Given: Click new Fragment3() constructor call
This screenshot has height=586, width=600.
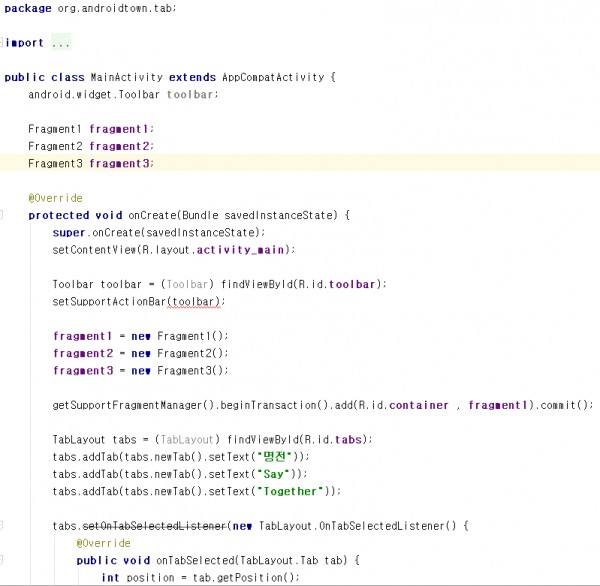Looking at the screenshot, I should 177,371.
